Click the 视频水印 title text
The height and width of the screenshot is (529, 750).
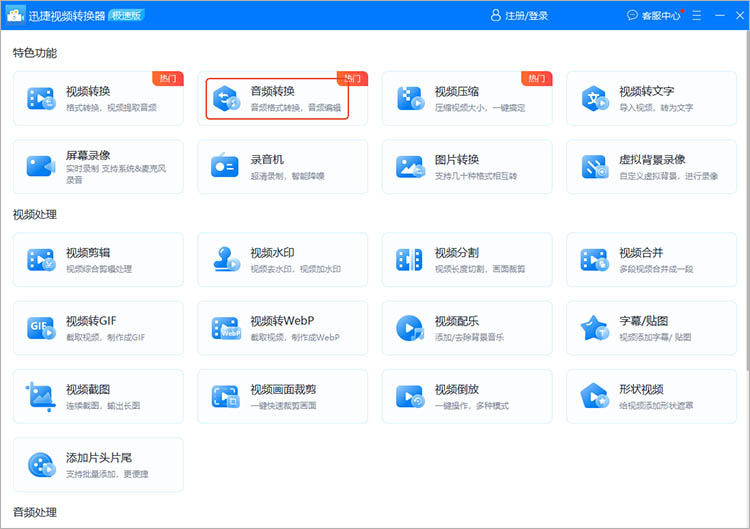[273, 253]
